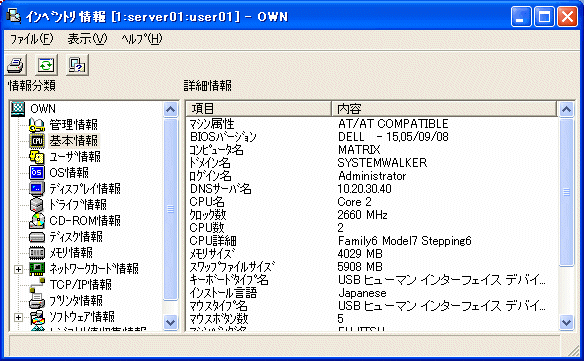Viewport: 584px width, 361px height.
Task: Click the Administrator login value
Action: (x=372, y=176)
